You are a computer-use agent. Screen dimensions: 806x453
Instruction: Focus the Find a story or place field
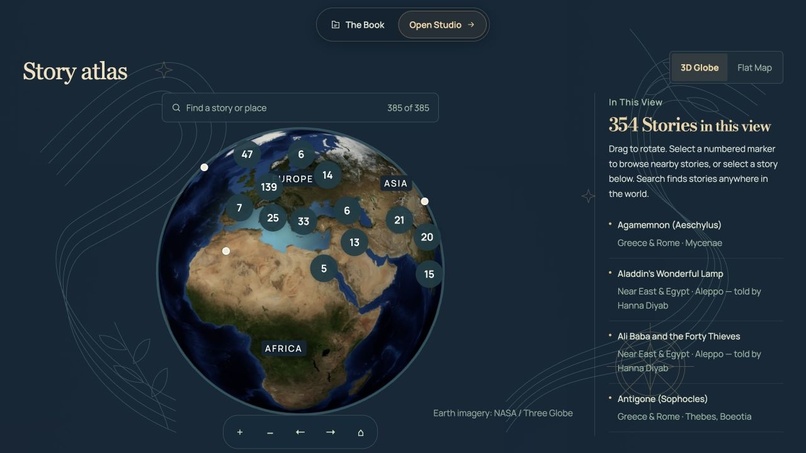pyautogui.click(x=300, y=107)
